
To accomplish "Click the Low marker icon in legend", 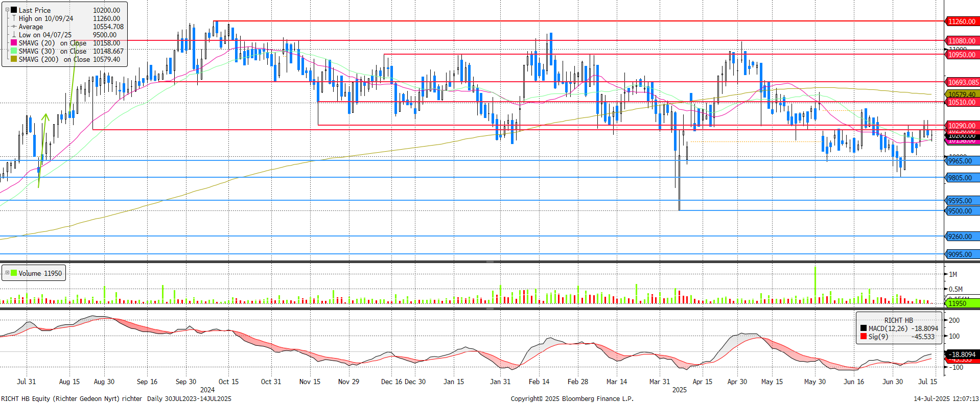I will (x=14, y=35).
